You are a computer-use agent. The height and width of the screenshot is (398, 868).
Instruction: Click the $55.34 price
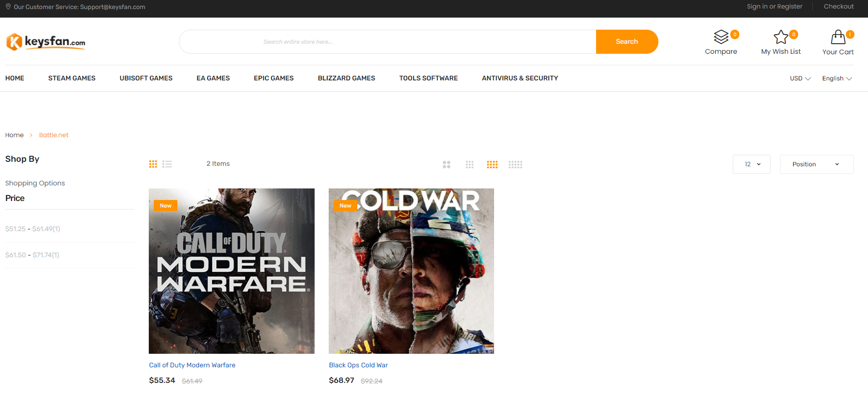(x=162, y=380)
